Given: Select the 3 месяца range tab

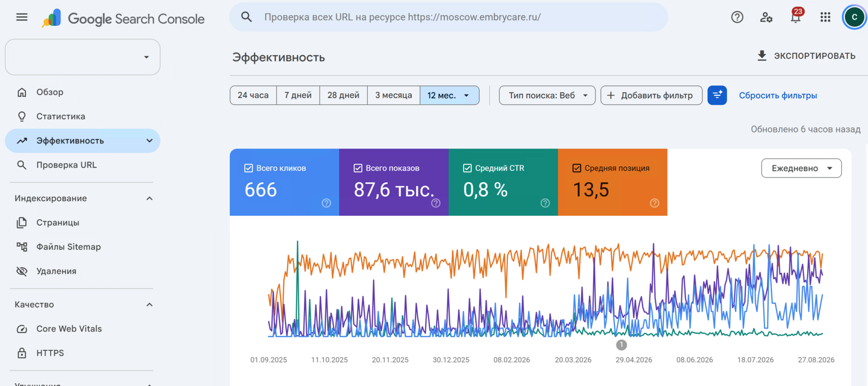Looking at the screenshot, I should (394, 95).
